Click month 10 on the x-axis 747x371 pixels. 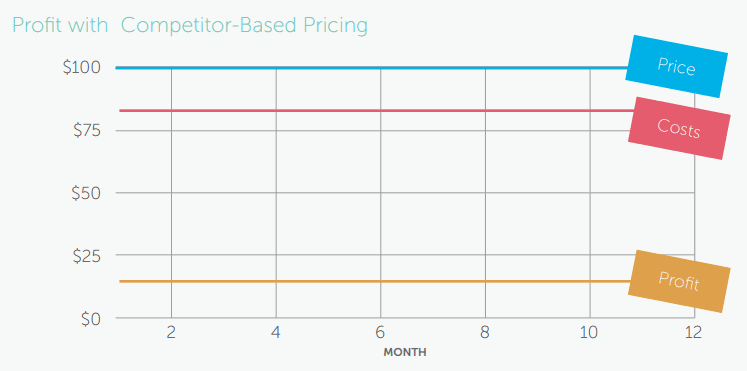(x=590, y=332)
